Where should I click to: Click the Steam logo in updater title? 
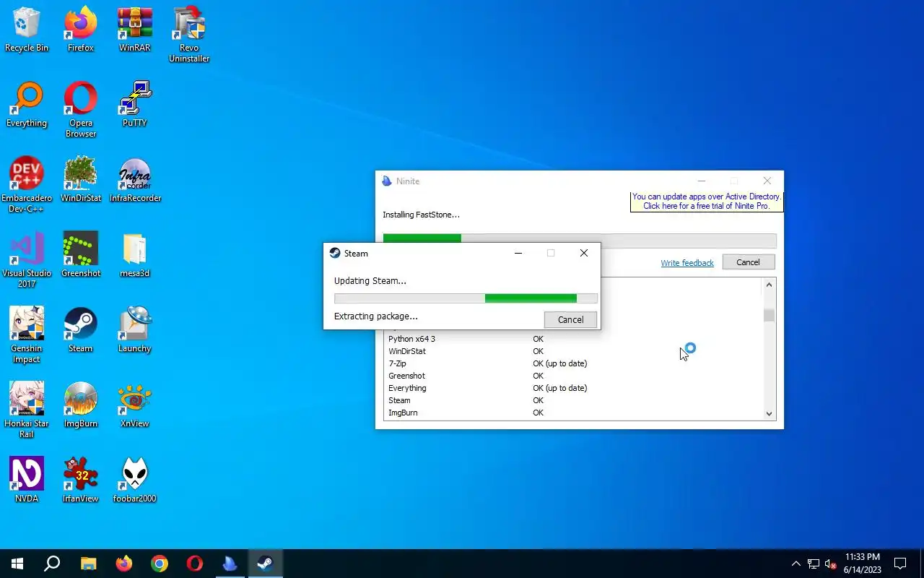click(x=335, y=253)
